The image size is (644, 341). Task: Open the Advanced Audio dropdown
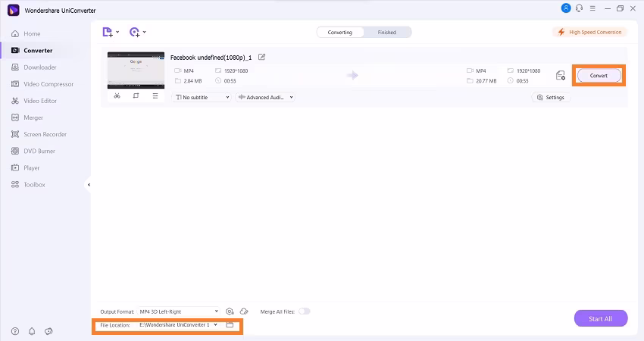pyautogui.click(x=265, y=97)
